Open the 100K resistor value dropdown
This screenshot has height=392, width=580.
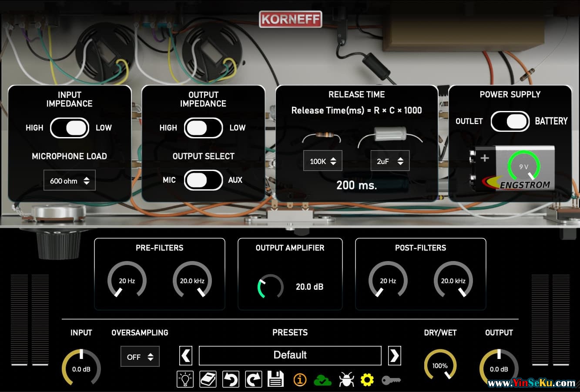pos(323,161)
